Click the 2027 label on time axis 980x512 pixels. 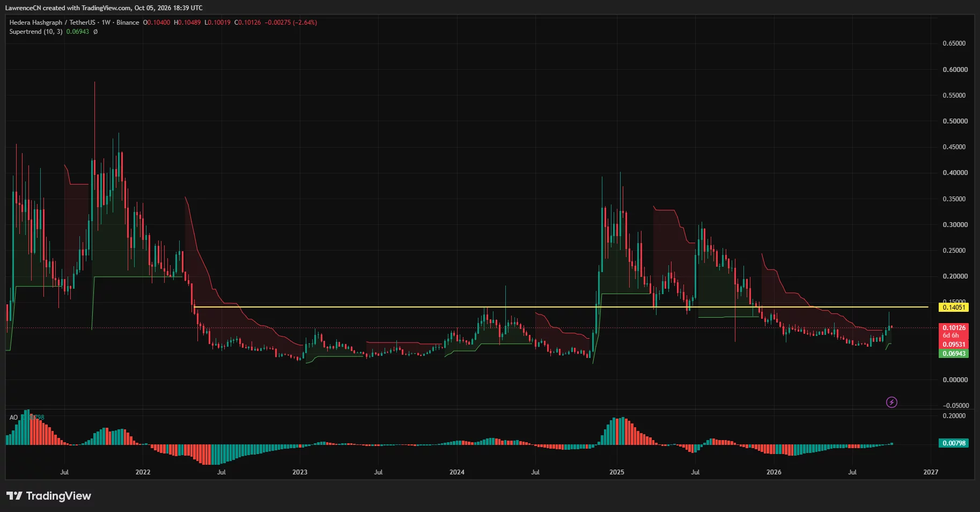pyautogui.click(x=931, y=472)
